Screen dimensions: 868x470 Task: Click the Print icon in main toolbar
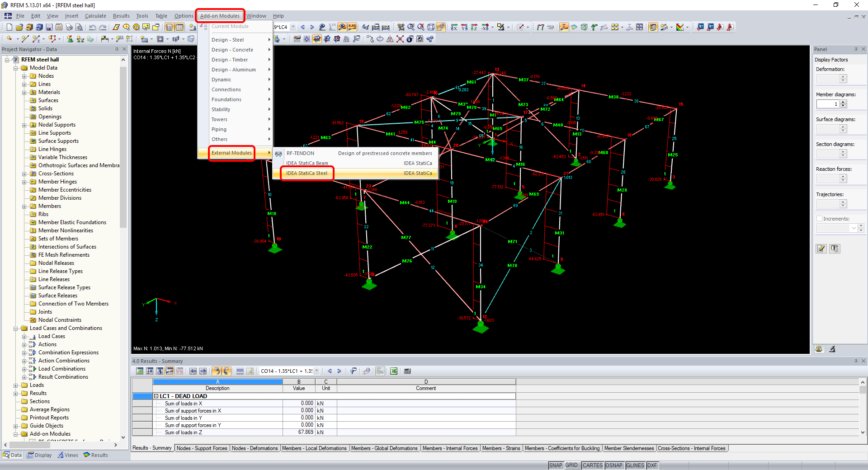coord(69,28)
